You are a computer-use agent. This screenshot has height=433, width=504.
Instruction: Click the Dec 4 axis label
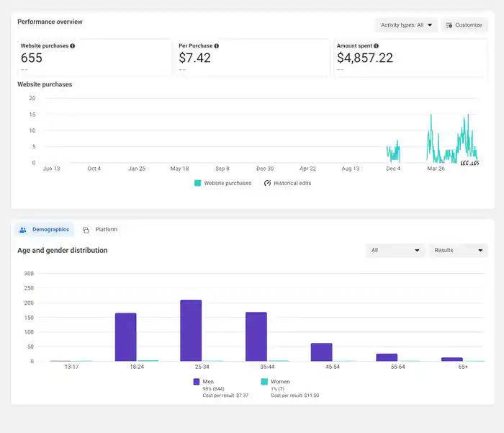393,169
